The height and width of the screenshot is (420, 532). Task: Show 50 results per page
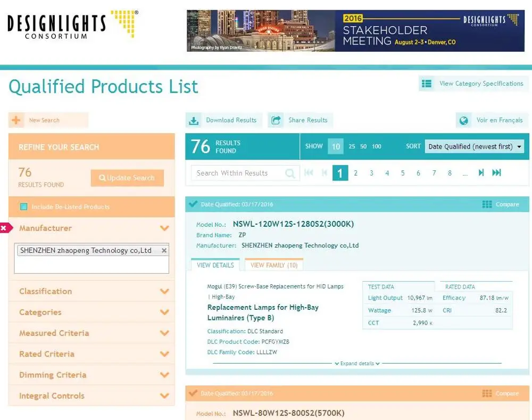pos(363,146)
